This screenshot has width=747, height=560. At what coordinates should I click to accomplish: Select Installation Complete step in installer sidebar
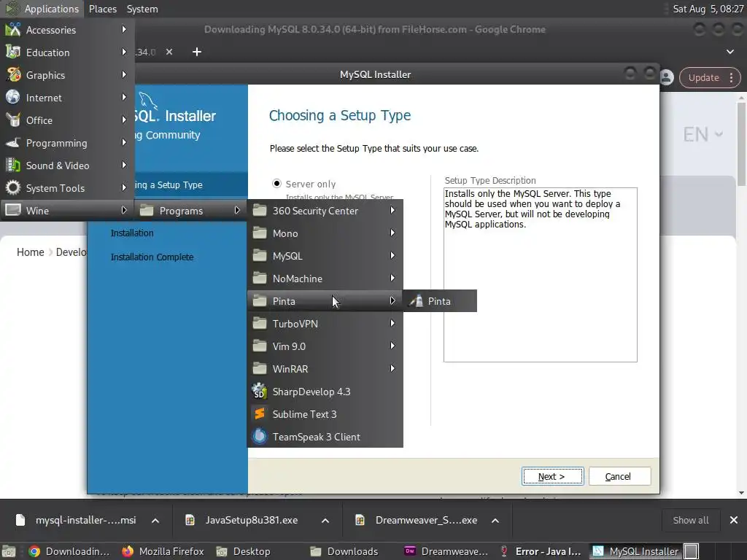click(x=152, y=257)
